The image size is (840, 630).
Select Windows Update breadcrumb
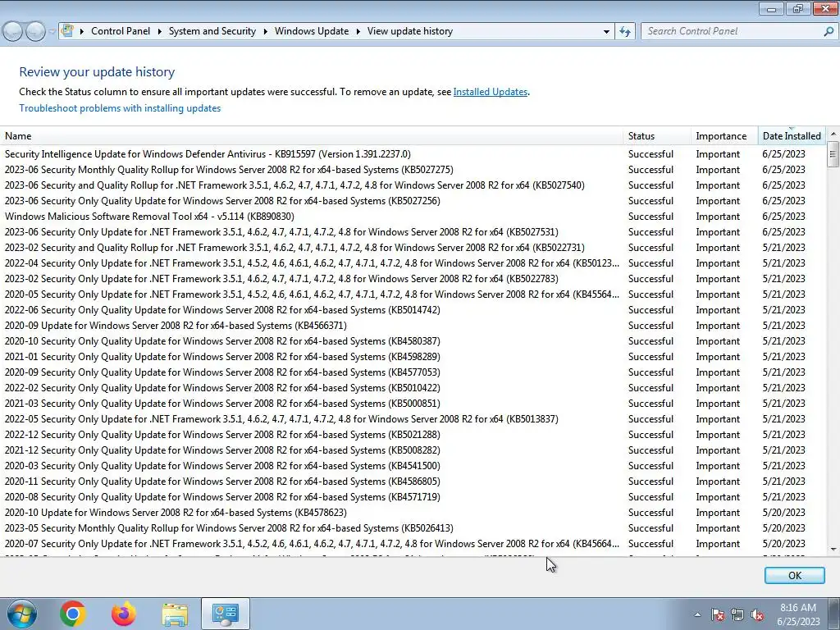click(312, 31)
